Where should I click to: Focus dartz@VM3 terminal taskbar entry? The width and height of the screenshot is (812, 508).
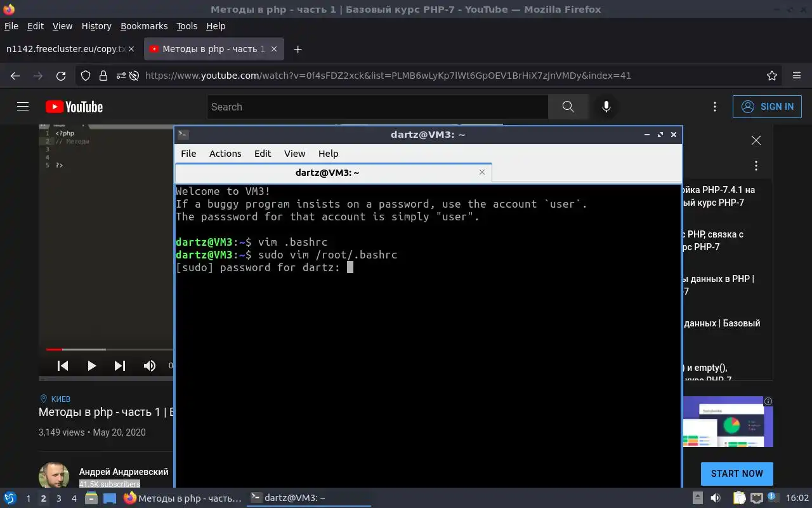pyautogui.click(x=309, y=498)
